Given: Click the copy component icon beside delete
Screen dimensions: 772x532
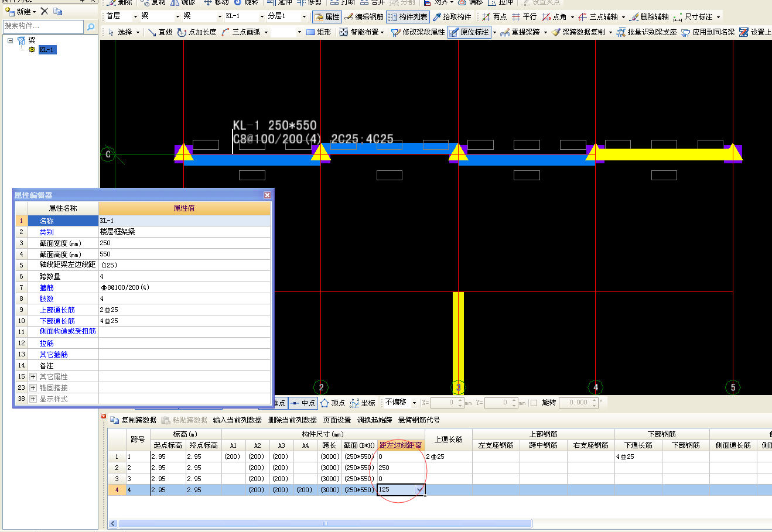Looking at the screenshot, I should click(x=57, y=11).
